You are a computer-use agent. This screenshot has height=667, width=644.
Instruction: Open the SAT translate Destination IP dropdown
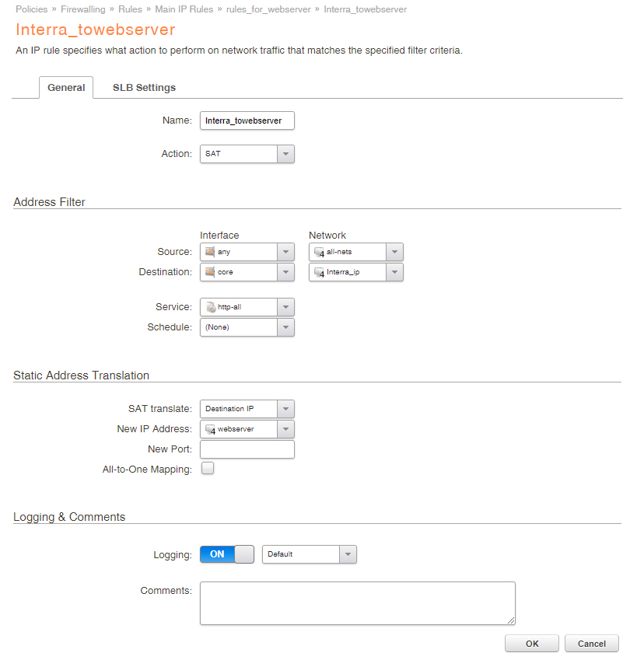point(247,409)
